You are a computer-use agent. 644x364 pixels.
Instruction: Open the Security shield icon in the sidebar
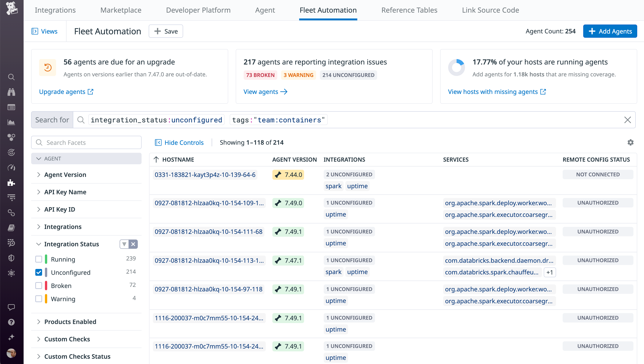(11, 258)
